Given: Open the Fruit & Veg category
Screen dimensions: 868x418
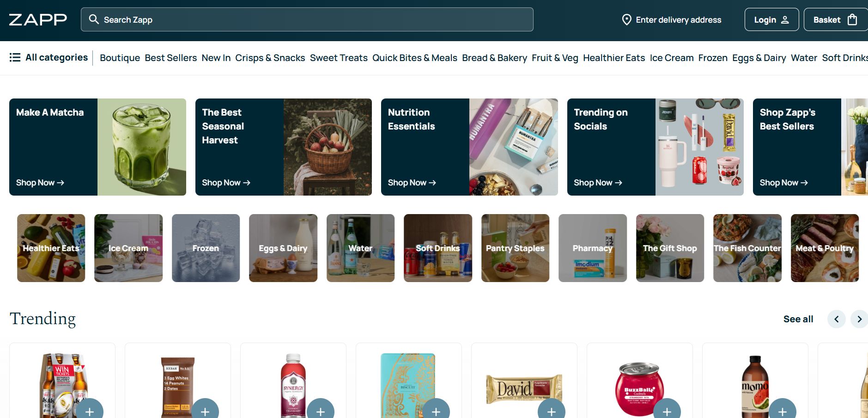Looking at the screenshot, I should [x=555, y=58].
